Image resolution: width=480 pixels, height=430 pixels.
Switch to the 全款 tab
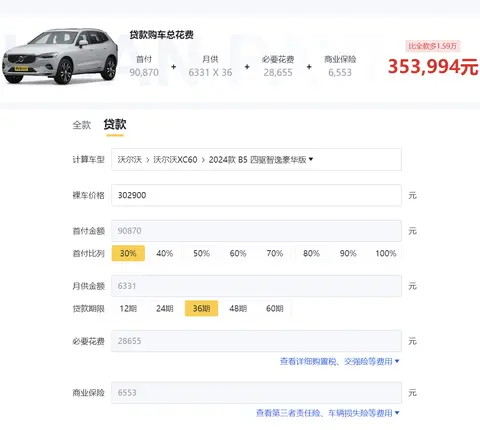point(82,125)
